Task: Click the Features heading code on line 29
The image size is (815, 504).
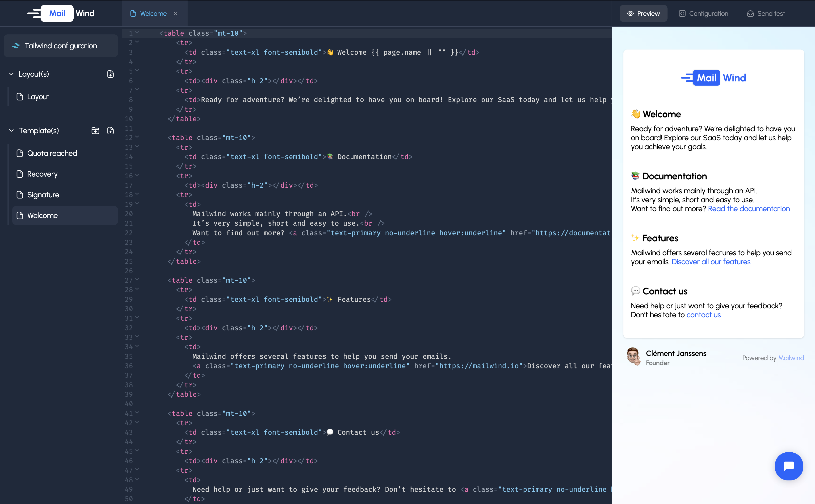Action: [288, 299]
